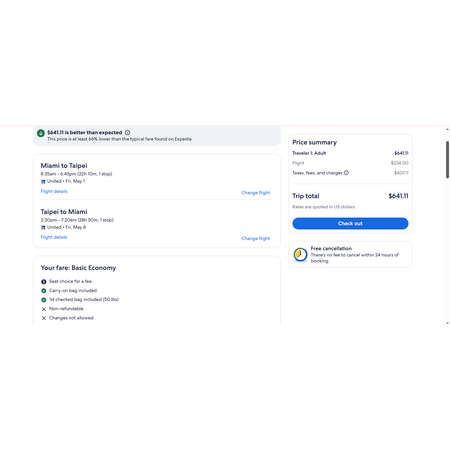
Task: Click the page scrollbar thumb
Action: click(447, 160)
